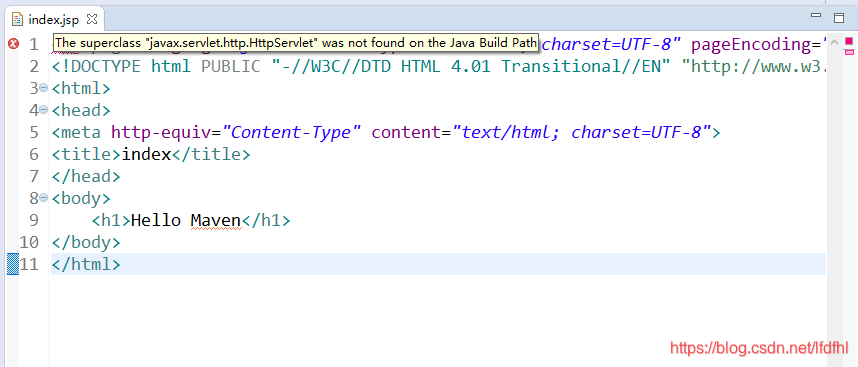
Task: Click the DOCTYPE declaration on line 2
Action: [439, 66]
